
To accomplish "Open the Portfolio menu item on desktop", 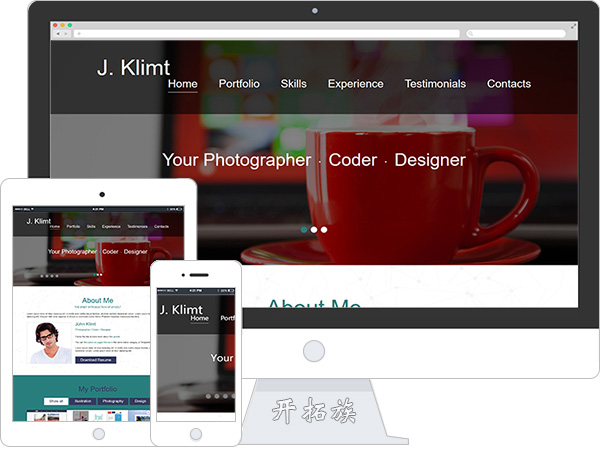I will click(x=239, y=84).
